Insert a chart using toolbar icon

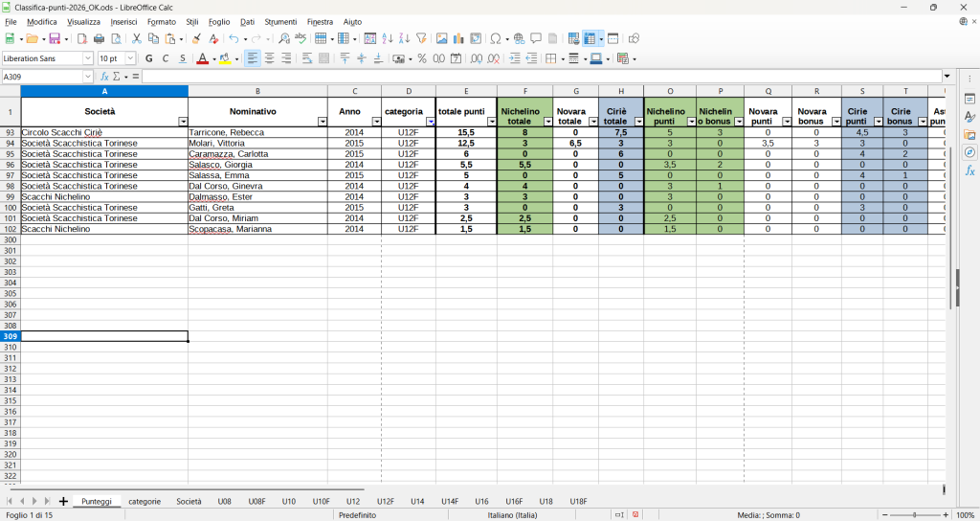(458, 39)
